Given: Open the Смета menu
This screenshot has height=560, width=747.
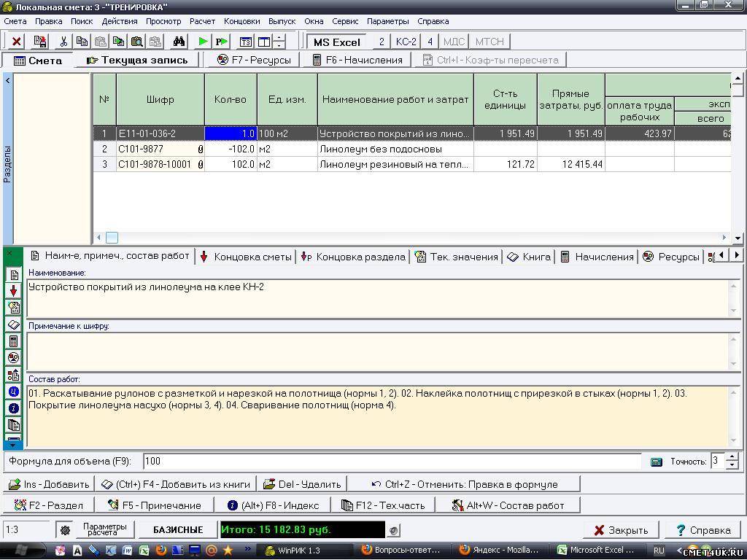Looking at the screenshot, I should point(15,21).
